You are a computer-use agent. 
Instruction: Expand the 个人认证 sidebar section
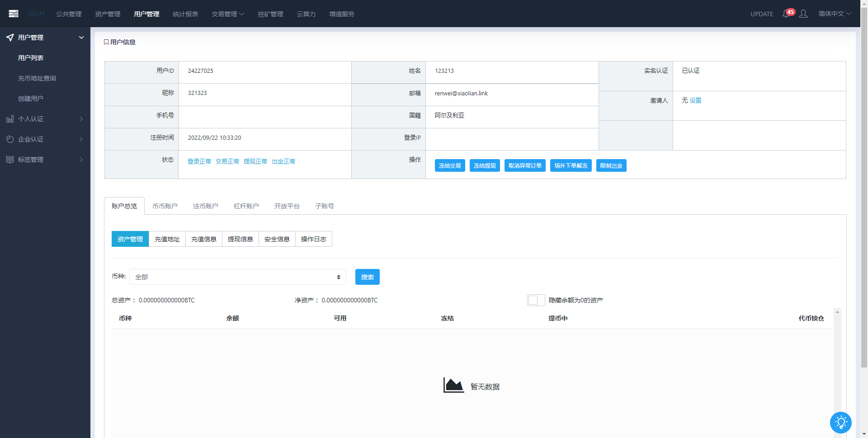point(81,119)
